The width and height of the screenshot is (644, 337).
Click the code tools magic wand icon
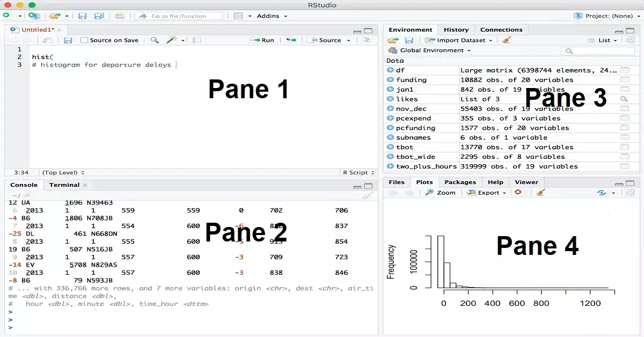click(172, 40)
